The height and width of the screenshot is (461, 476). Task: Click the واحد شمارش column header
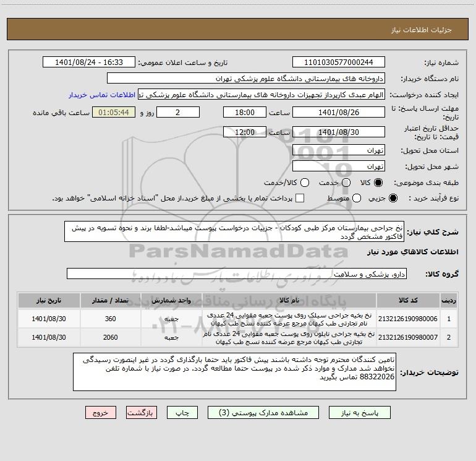pyautogui.click(x=171, y=300)
